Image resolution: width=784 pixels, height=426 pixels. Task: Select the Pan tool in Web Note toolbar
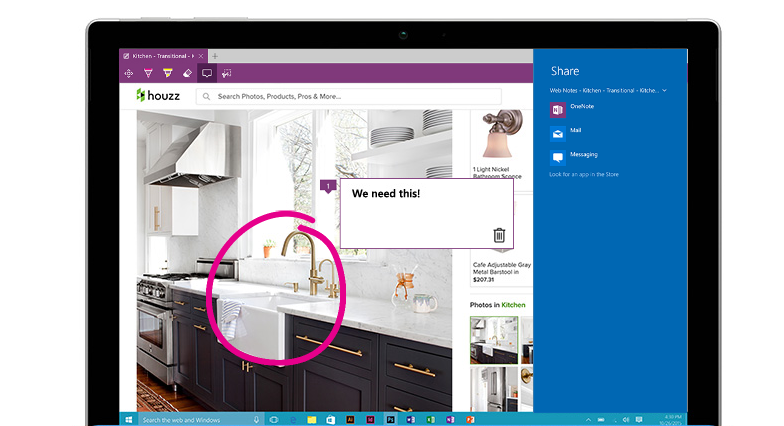128,74
